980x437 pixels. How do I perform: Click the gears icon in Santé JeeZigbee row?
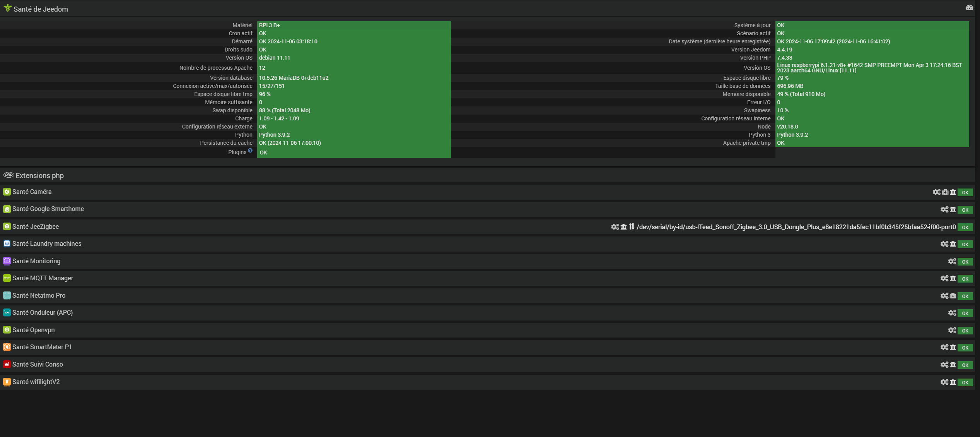[615, 227]
